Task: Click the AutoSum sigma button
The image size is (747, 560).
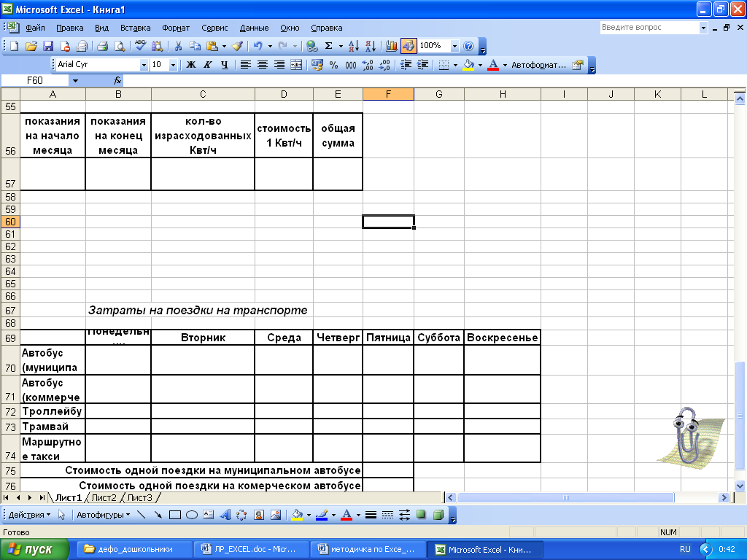Action: click(329, 46)
